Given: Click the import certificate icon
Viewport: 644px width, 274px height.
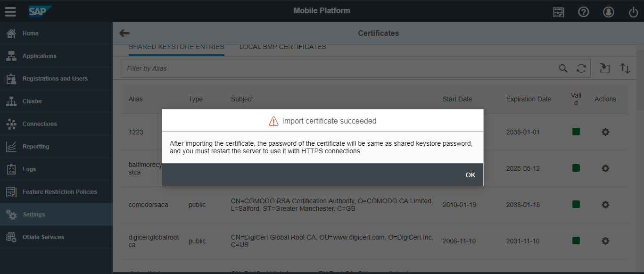Looking at the screenshot, I should 604,68.
